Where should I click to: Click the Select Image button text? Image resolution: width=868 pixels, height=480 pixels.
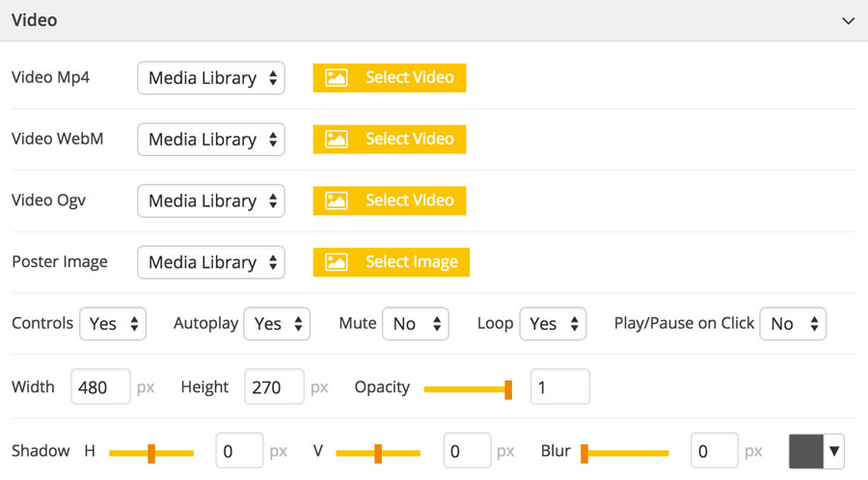click(411, 261)
